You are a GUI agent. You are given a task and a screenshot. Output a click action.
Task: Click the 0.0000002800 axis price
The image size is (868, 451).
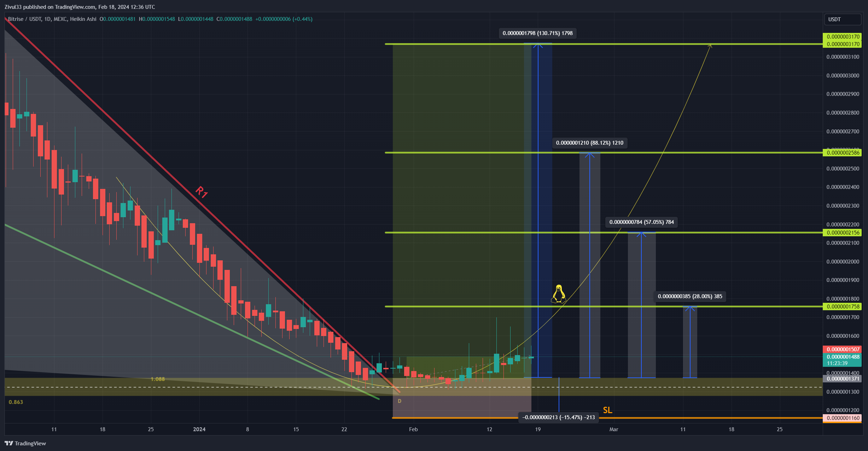843,113
